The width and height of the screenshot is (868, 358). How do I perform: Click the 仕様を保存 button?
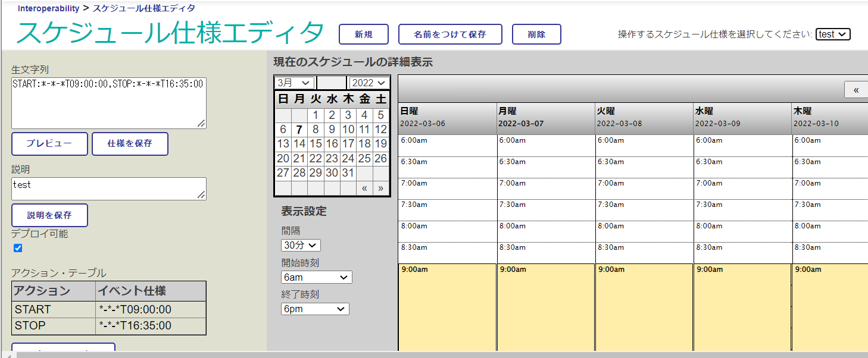click(x=130, y=143)
